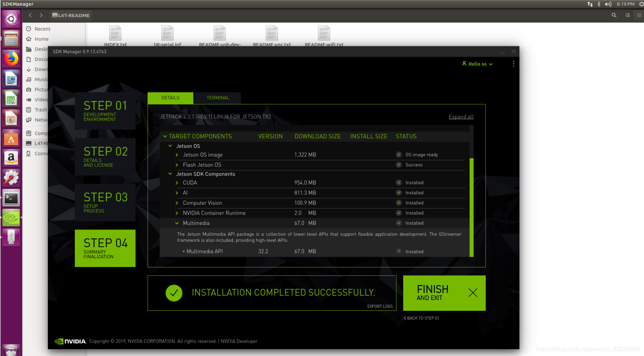Select STEP 04 Summary Finalization
This screenshot has height=356, width=644.
tap(105, 248)
